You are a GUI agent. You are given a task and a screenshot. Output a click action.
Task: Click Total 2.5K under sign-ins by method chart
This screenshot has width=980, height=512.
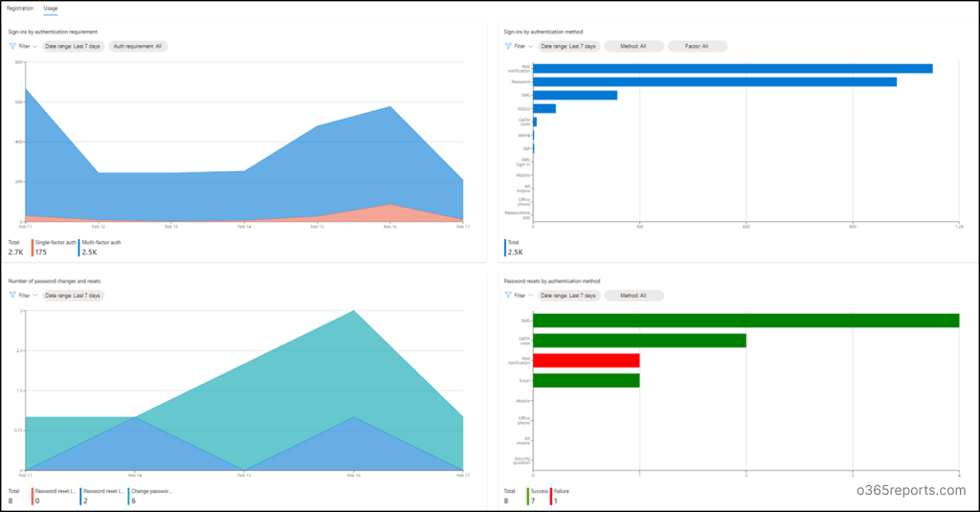click(x=514, y=248)
